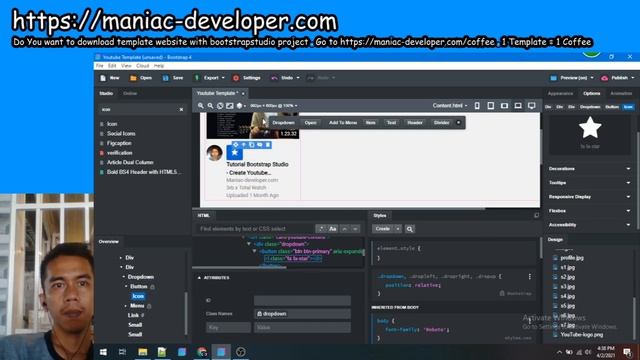
Task: Expand the Decorations section
Action: point(589,169)
